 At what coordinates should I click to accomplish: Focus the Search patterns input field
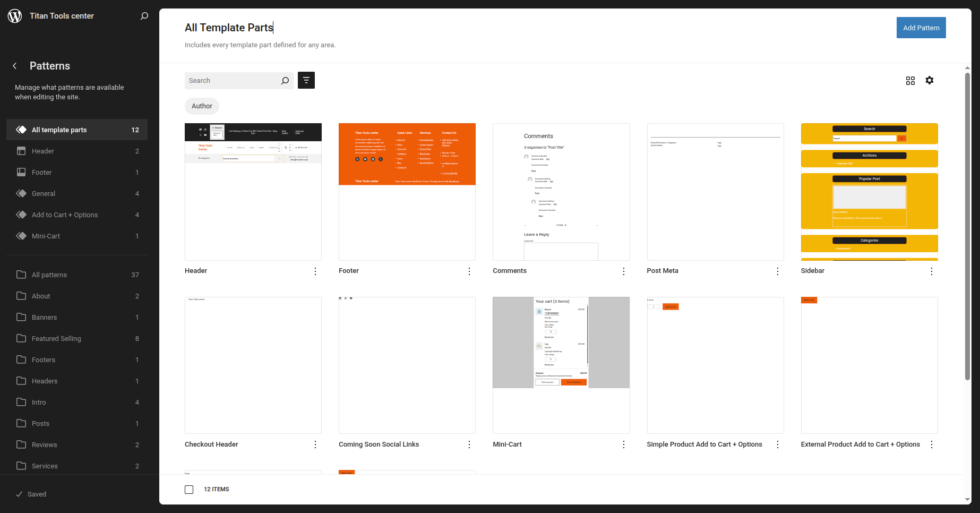tap(233, 81)
